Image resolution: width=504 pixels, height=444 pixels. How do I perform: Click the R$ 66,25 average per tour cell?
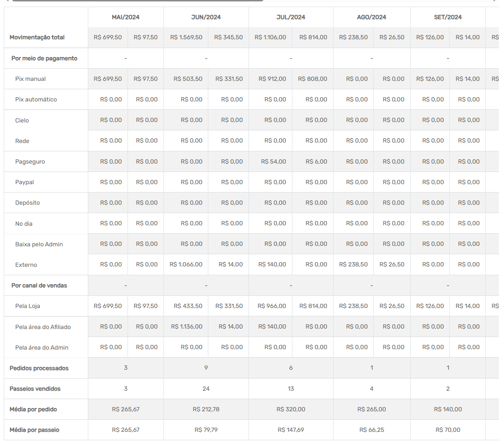pyautogui.click(x=371, y=430)
